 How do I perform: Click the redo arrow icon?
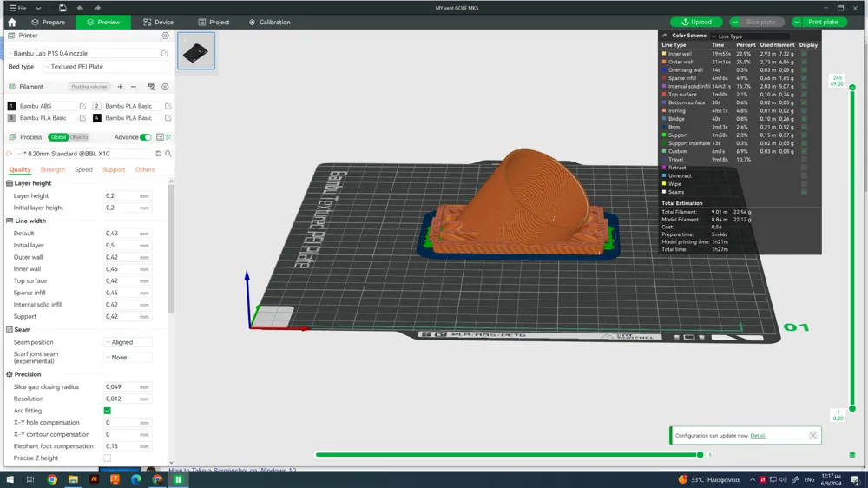pos(97,8)
